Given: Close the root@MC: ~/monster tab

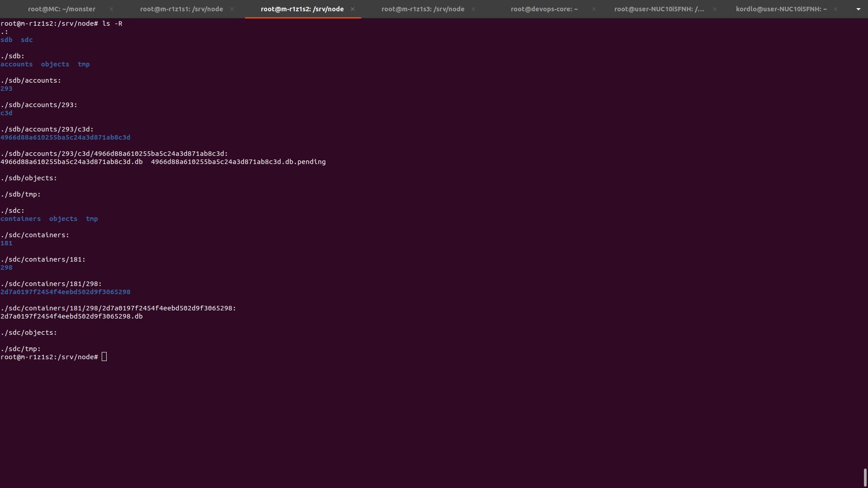Looking at the screenshot, I should pos(111,9).
